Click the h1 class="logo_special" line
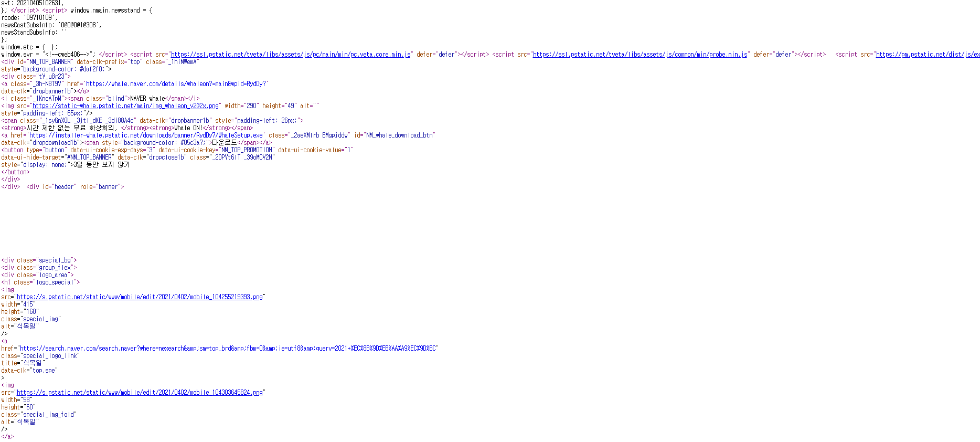This screenshot has width=980, height=442. [x=40, y=282]
